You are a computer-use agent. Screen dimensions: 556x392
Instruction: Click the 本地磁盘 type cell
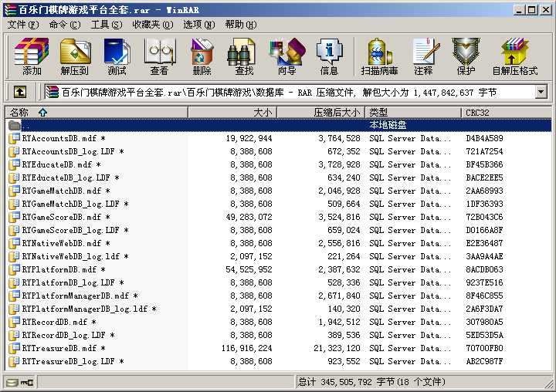click(x=388, y=125)
